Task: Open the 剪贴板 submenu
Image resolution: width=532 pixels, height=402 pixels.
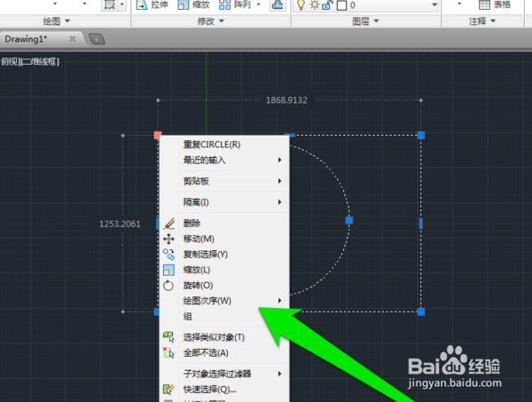Action: (224, 181)
